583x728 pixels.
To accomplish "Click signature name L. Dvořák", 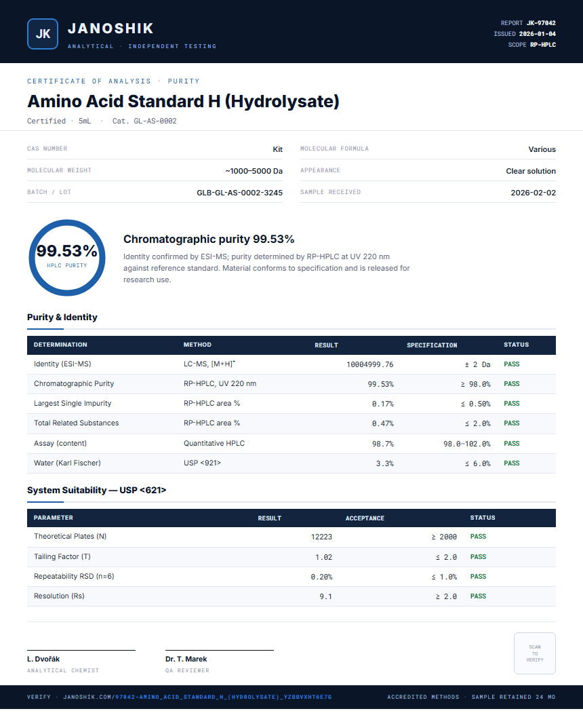I will click(x=43, y=659).
